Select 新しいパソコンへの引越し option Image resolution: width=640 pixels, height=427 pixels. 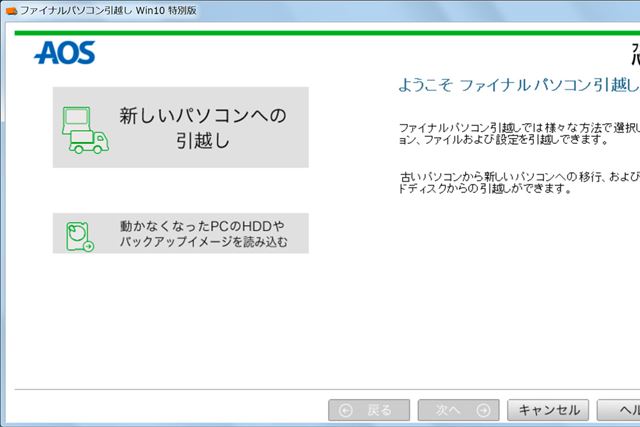click(180, 127)
